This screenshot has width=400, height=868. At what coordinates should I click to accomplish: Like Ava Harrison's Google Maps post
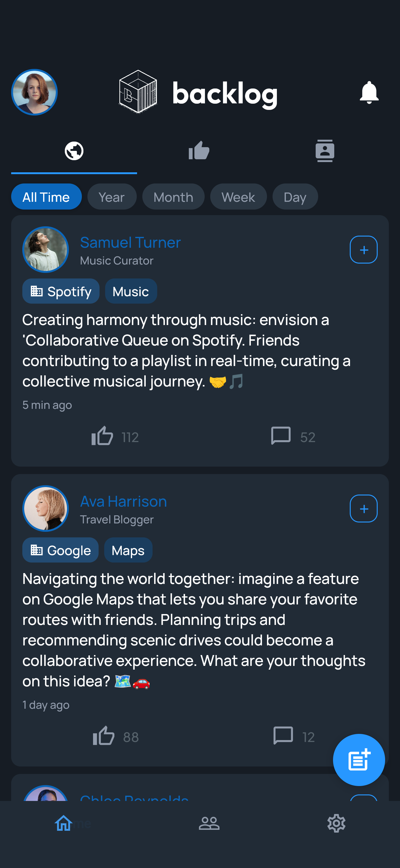(104, 736)
